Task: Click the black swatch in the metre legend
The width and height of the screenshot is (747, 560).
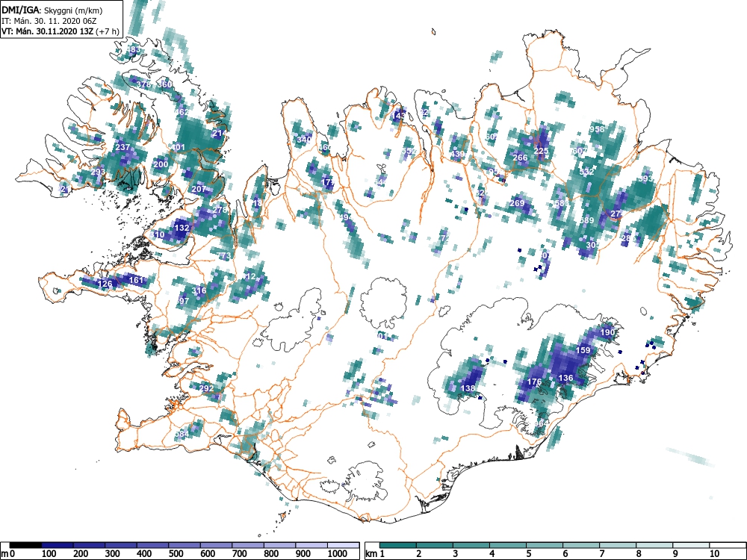Action: 25,545
